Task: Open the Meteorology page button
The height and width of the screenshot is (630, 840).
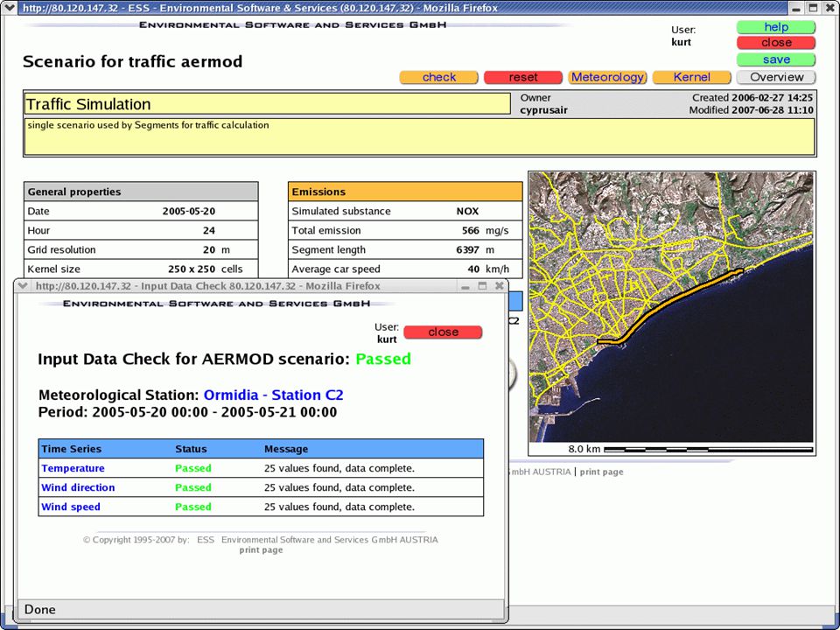Action: 607,77
